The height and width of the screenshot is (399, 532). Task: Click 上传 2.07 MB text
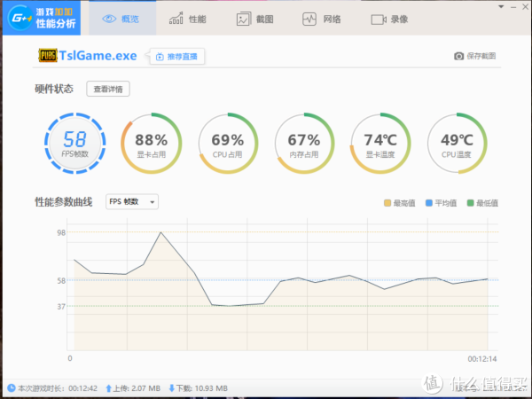coord(137,388)
